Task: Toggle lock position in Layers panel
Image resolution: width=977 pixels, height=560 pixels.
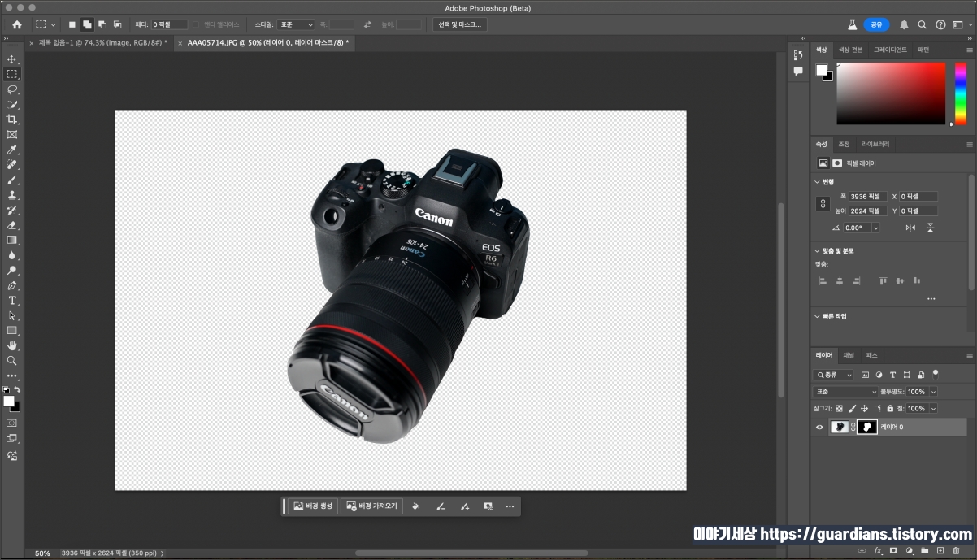Action: click(865, 409)
